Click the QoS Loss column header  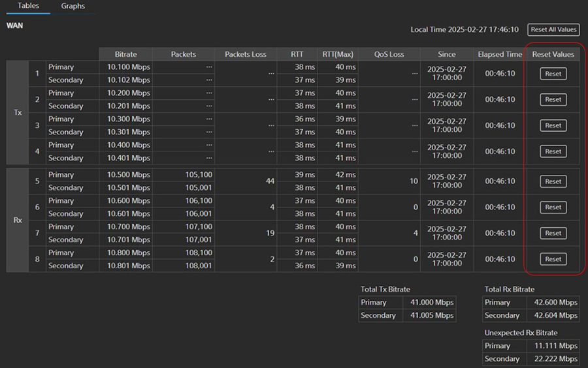click(x=389, y=54)
